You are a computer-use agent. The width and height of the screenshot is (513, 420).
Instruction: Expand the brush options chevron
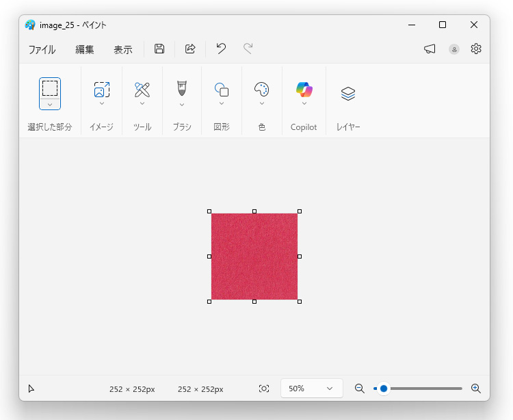(x=182, y=105)
